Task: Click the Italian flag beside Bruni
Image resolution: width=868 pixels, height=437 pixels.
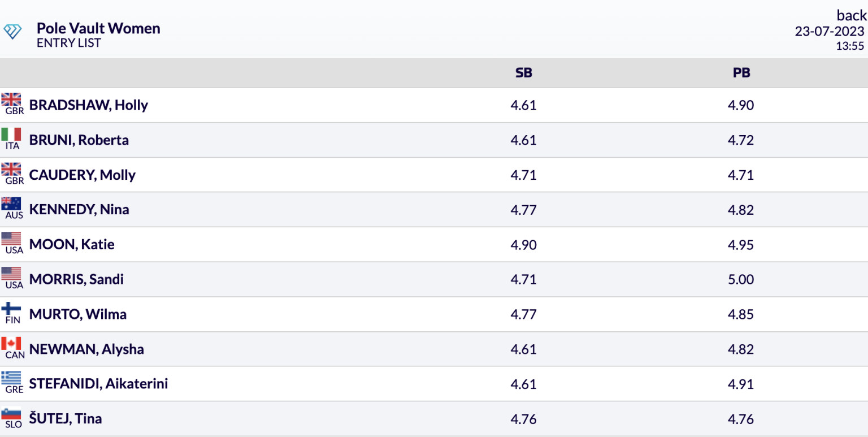Action: click(11, 135)
